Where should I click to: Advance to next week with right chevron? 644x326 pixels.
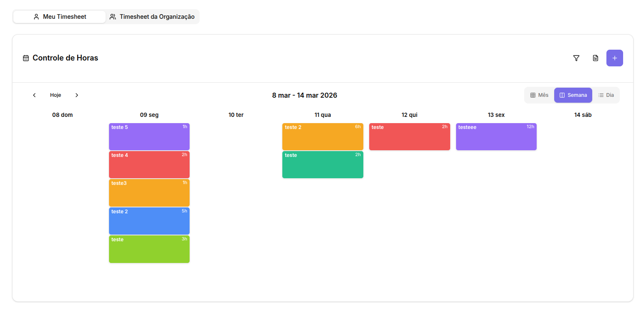pos(77,95)
